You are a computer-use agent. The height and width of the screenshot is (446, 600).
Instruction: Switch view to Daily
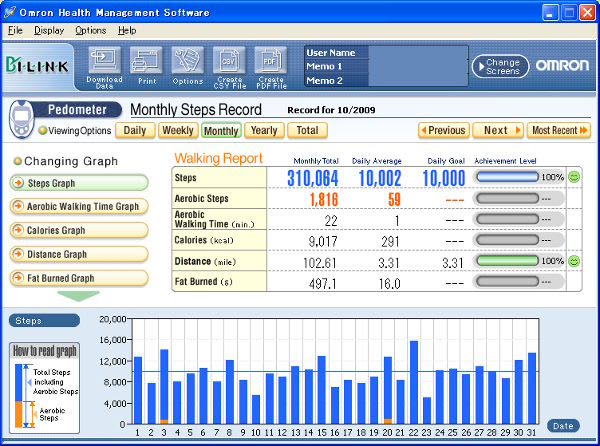pos(135,130)
